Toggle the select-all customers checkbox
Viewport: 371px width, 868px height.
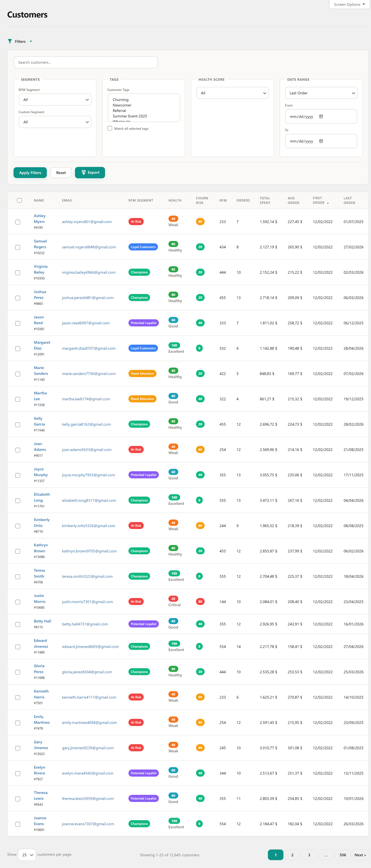pos(20,201)
